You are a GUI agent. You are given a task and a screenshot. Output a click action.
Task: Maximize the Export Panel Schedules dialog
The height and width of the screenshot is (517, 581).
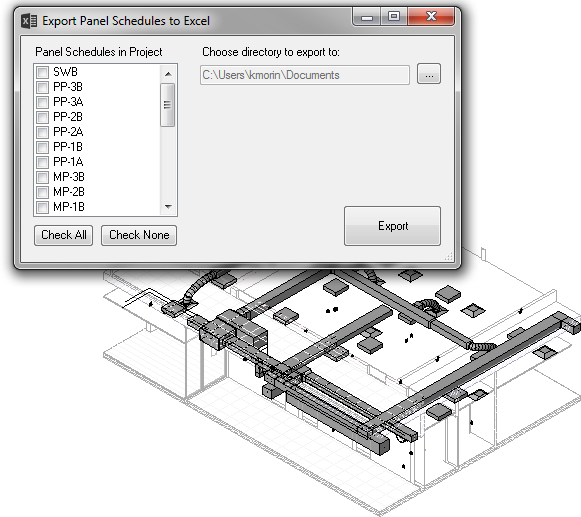(x=394, y=17)
